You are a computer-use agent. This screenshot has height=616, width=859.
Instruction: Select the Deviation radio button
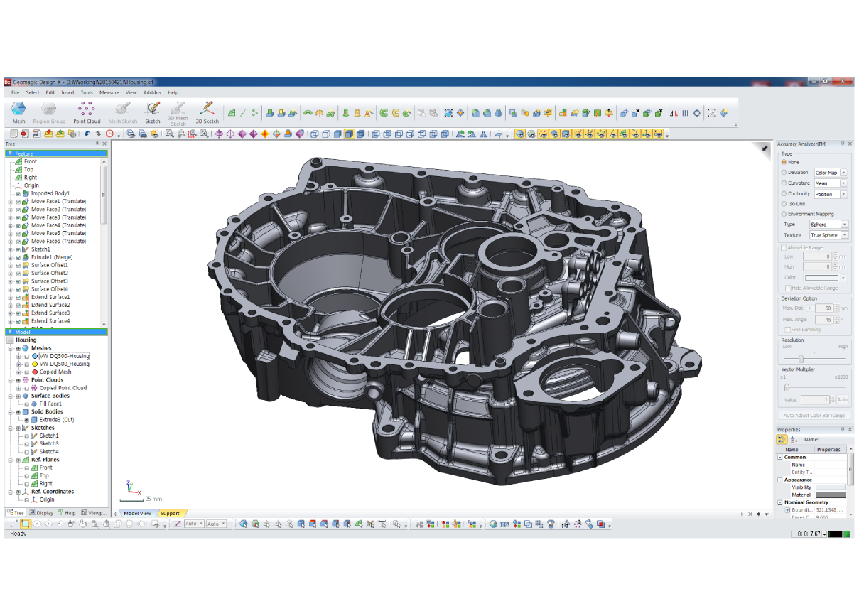[783, 172]
